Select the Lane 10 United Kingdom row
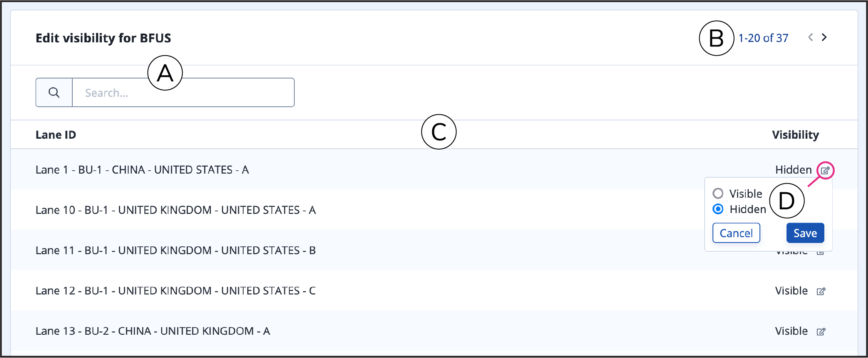The width and height of the screenshot is (868, 358). pyautogui.click(x=434, y=210)
